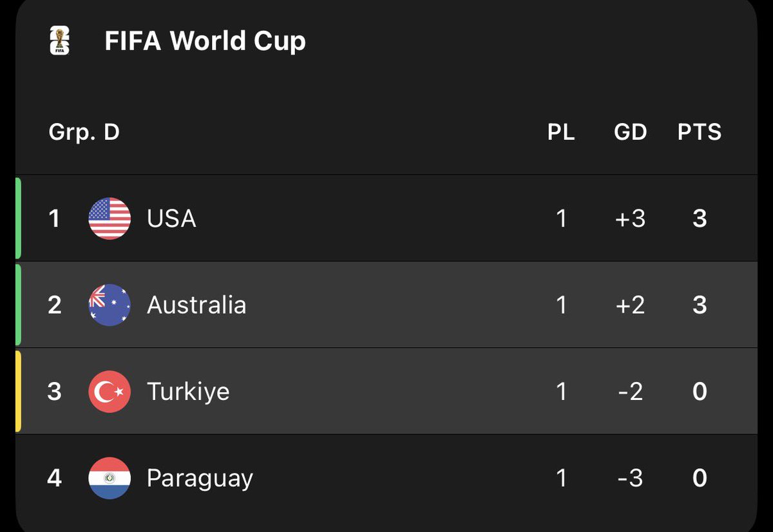Open the FIFA World Cup title
This screenshot has width=773, height=532.
click(x=205, y=41)
